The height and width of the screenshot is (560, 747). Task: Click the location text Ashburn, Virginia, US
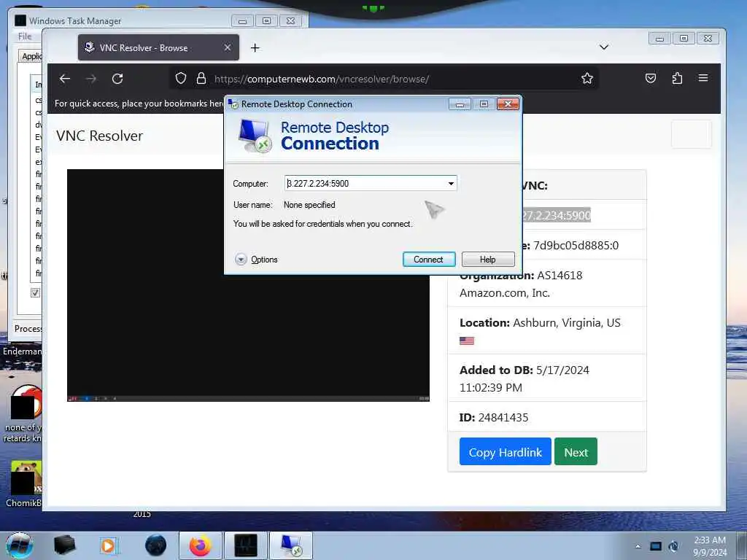(x=566, y=323)
